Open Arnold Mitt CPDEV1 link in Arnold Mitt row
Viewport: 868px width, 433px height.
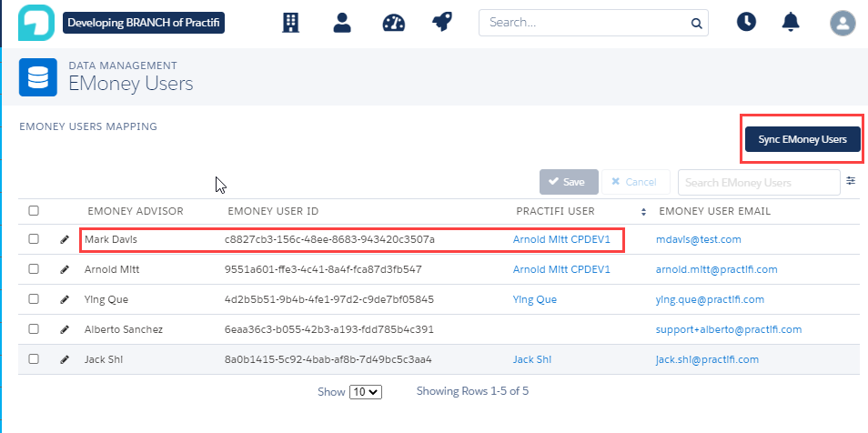click(x=561, y=269)
